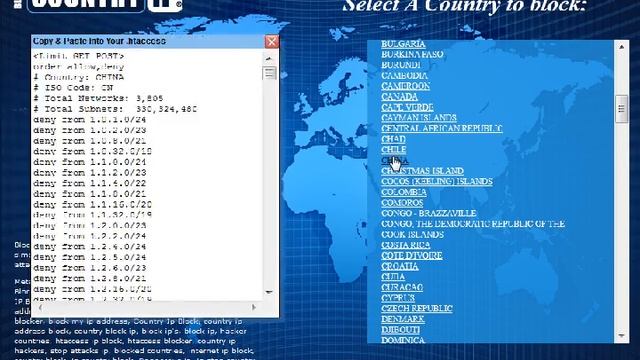
Task: Select COSTA RICA link
Action: point(406,245)
